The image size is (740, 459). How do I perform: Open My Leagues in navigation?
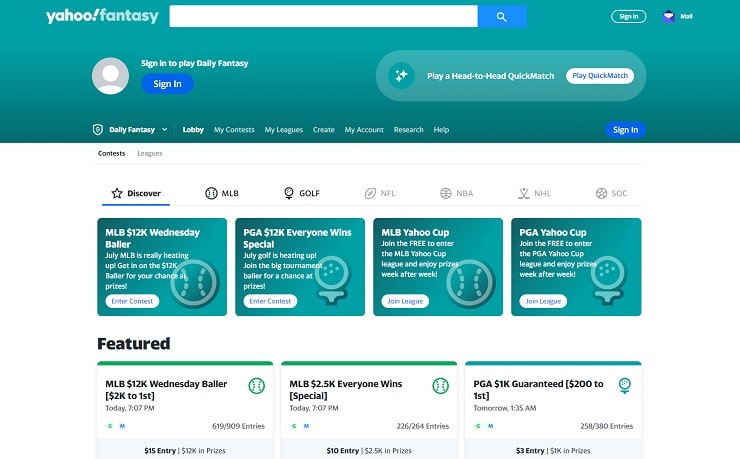[x=284, y=130]
